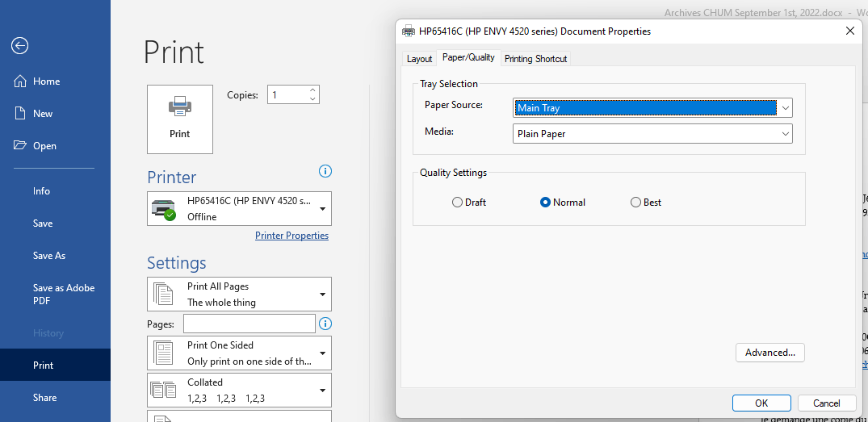This screenshot has width=868, height=422.
Task: Open the Print One Sided dropdown
Action: click(x=239, y=353)
